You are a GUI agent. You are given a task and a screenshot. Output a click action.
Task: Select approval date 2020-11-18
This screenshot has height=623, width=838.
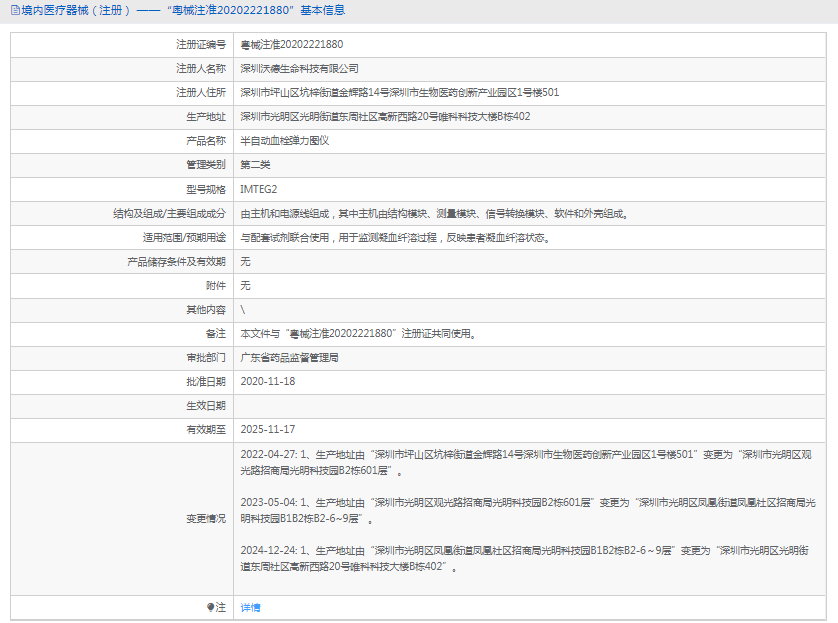[x=268, y=381]
